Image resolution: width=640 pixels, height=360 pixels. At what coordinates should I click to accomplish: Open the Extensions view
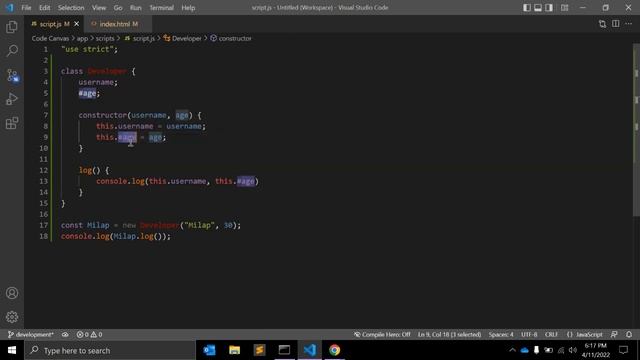12,123
